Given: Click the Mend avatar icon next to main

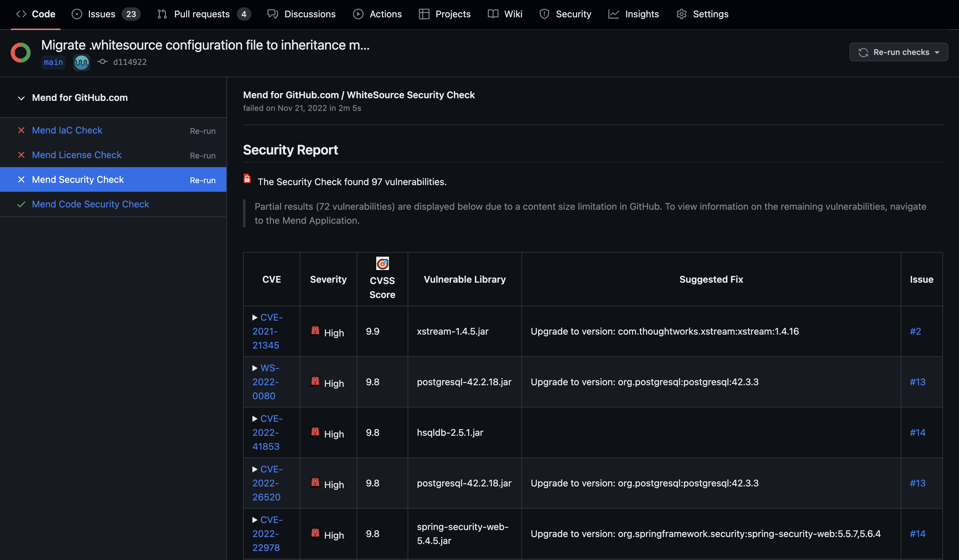Looking at the screenshot, I should click(x=82, y=62).
